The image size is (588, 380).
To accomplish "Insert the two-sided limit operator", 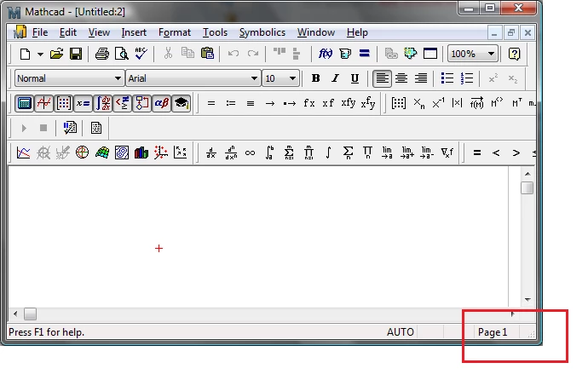I will [x=387, y=153].
